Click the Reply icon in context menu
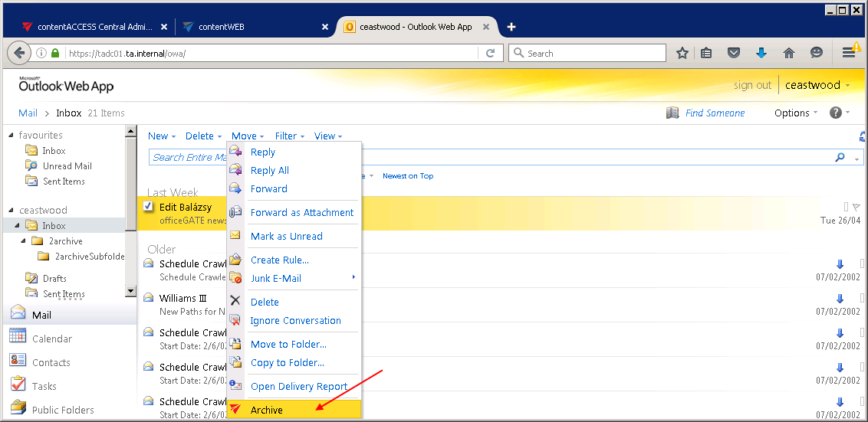 (236, 152)
